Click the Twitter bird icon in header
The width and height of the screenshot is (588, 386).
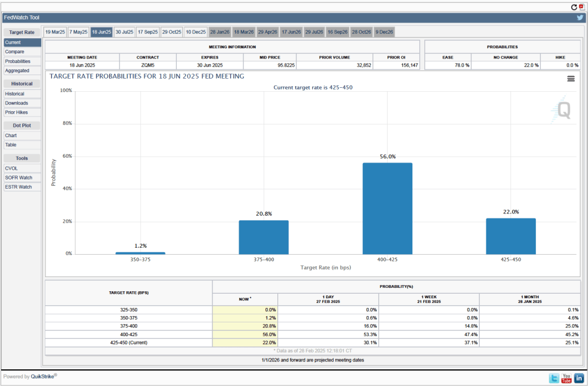(x=580, y=18)
